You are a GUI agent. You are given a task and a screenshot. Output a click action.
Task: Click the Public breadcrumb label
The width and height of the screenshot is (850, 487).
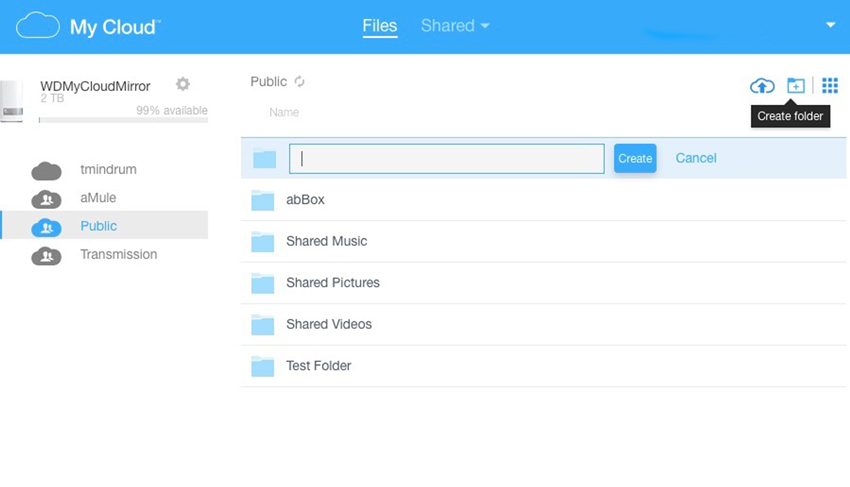tap(268, 81)
